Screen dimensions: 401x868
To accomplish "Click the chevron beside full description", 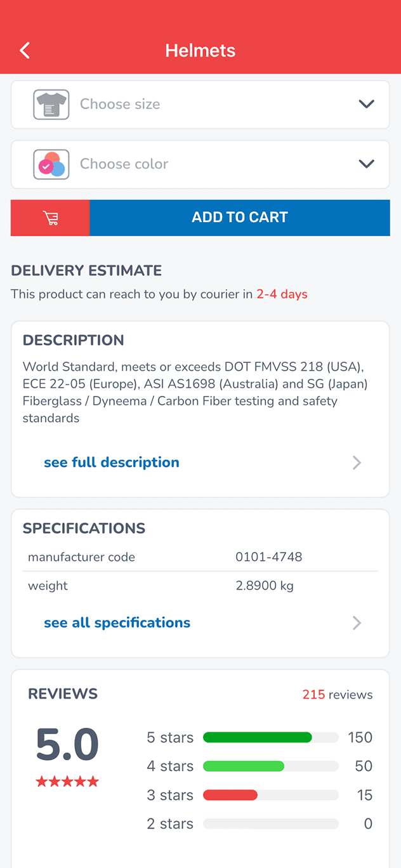I will coord(357,463).
